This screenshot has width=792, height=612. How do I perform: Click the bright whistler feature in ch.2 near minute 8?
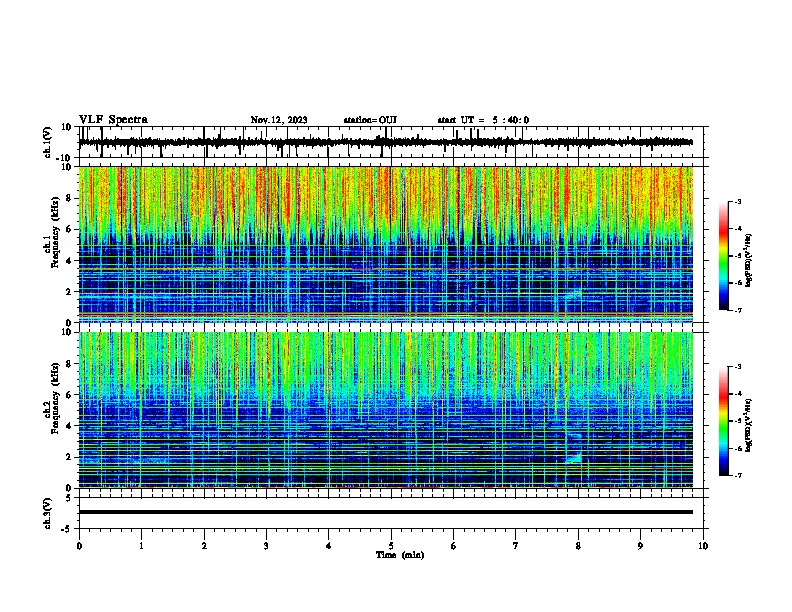574,458
